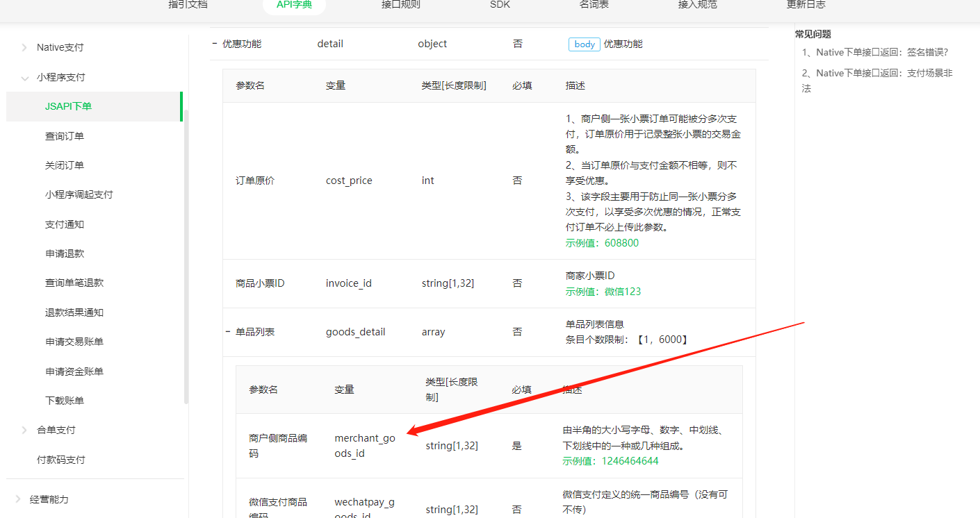
Task: Click the 小程序支付 sidebar label
Action: click(x=61, y=78)
